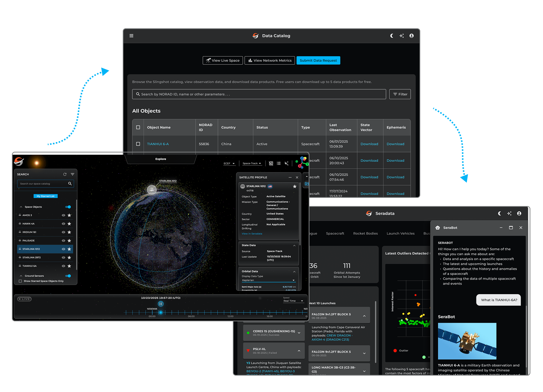Open filter options icon in Explore search panel

point(73,174)
